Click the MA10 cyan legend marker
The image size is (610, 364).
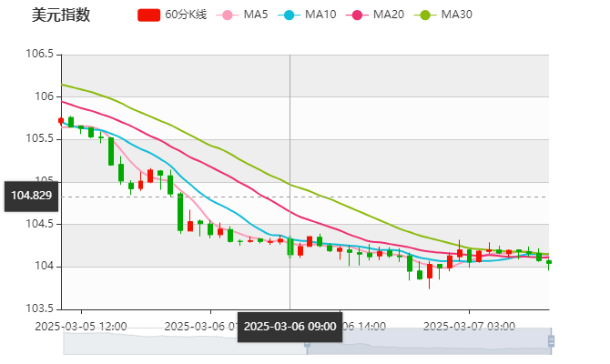pos(291,15)
